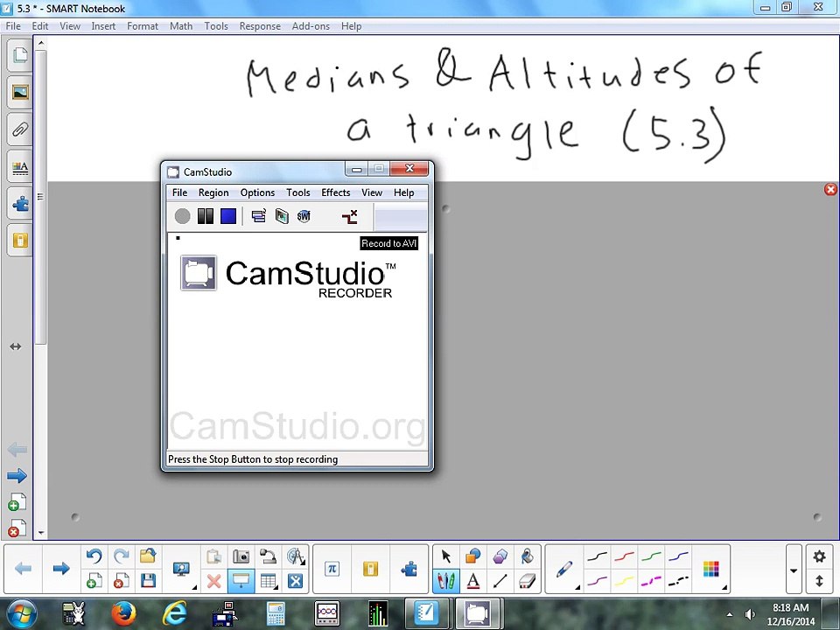Click the Undo button in toolbar
Image resolution: width=840 pixels, height=630 pixels.
pyautogui.click(x=94, y=556)
